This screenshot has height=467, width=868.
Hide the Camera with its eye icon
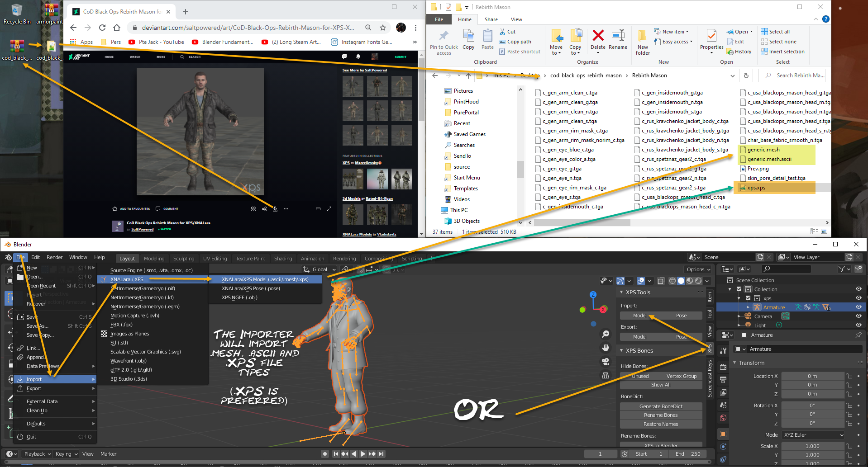(x=858, y=316)
